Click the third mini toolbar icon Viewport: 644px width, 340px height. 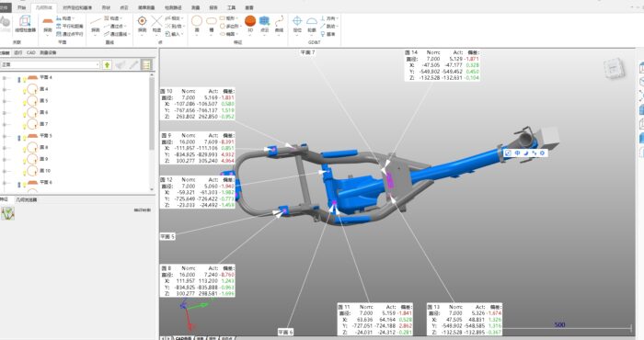525,153
